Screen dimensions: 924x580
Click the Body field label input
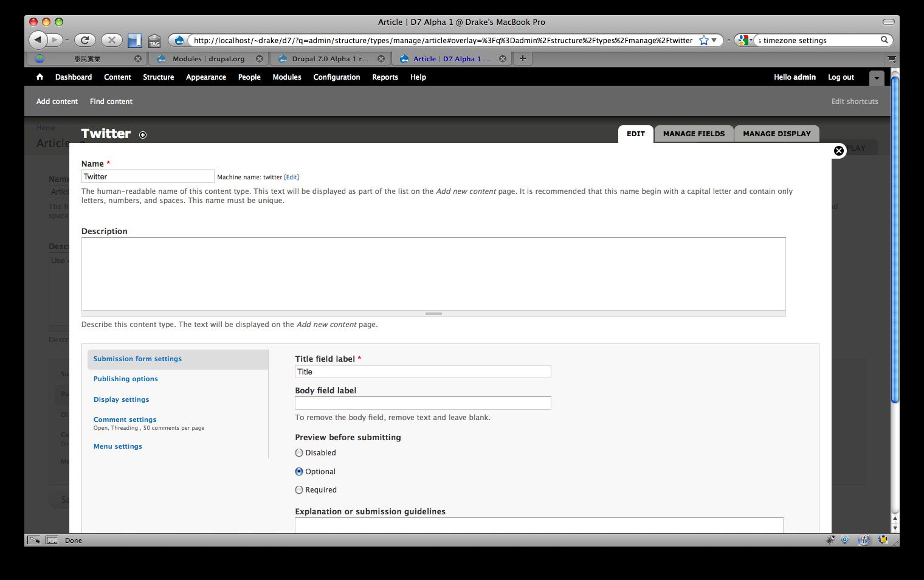(423, 403)
